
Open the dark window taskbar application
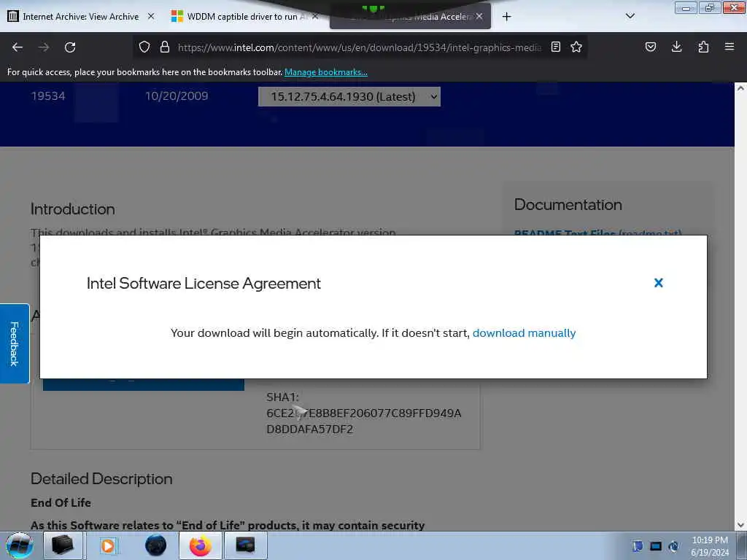245,545
